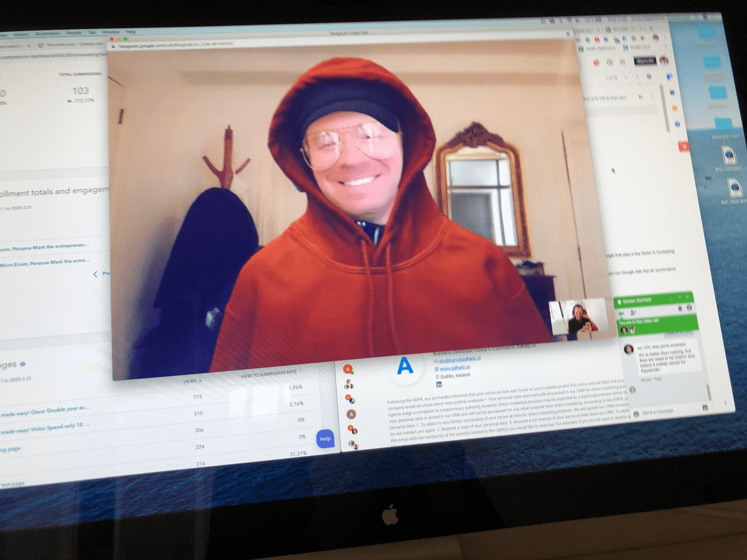Screen dimensions: 747x560
Task: Click the 510 views value in the table
Action: [x=199, y=413]
